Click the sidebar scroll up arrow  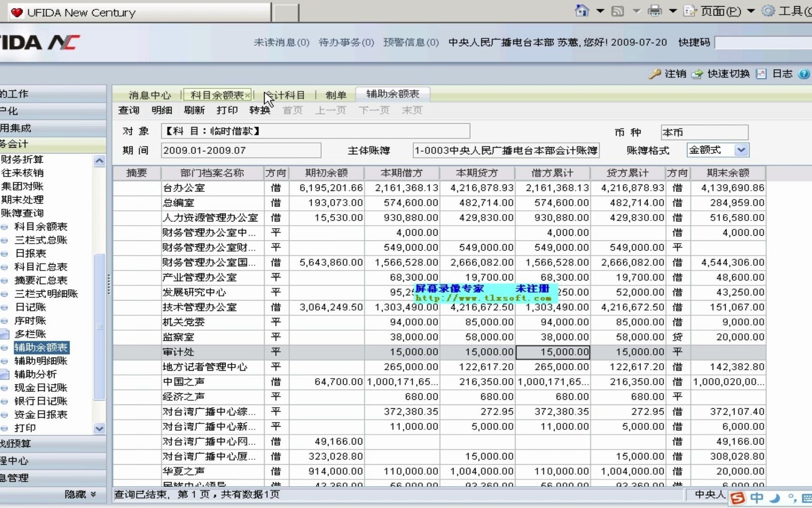[x=99, y=160]
